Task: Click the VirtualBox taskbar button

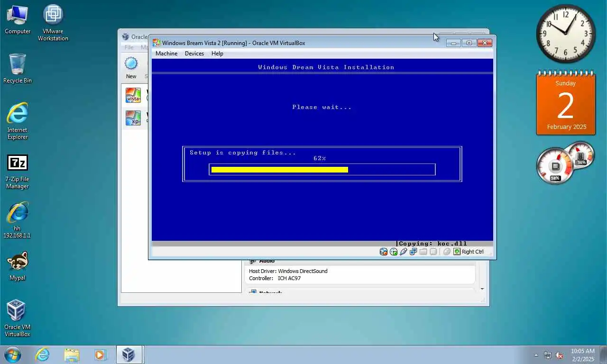Action: tap(129, 355)
